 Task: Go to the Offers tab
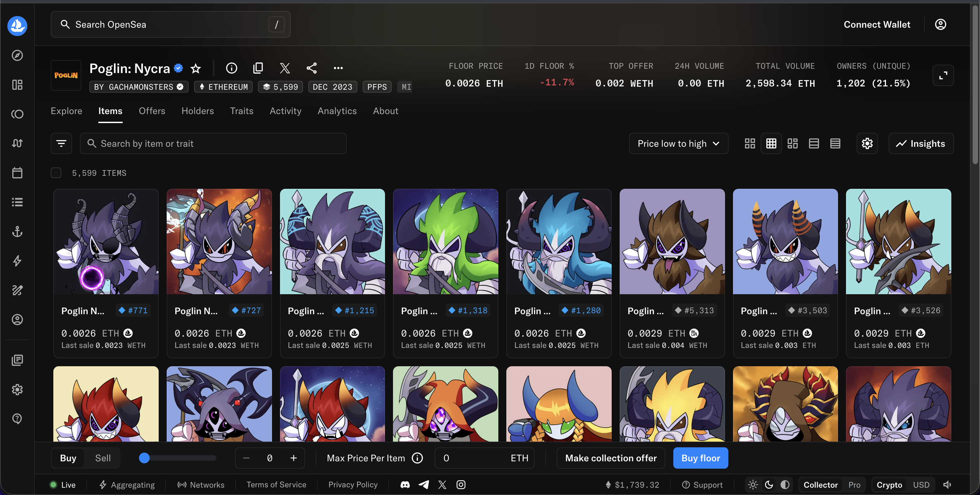point(152,111)
